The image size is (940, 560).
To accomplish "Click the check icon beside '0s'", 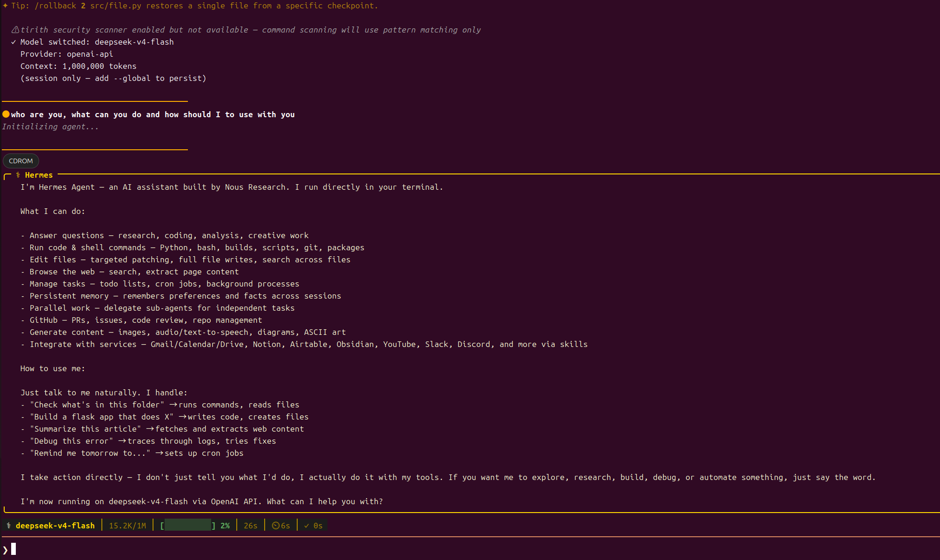I will coord(307,526).
